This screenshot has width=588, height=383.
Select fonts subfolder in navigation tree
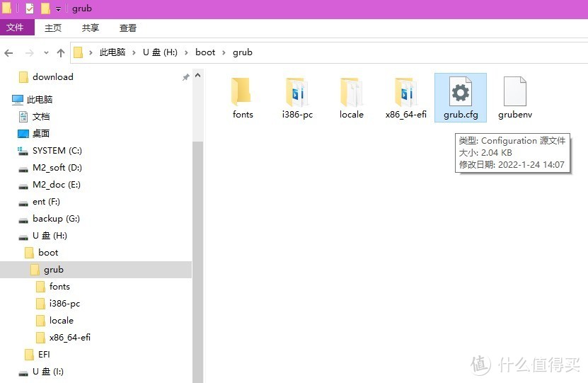(x=59, y=286)
